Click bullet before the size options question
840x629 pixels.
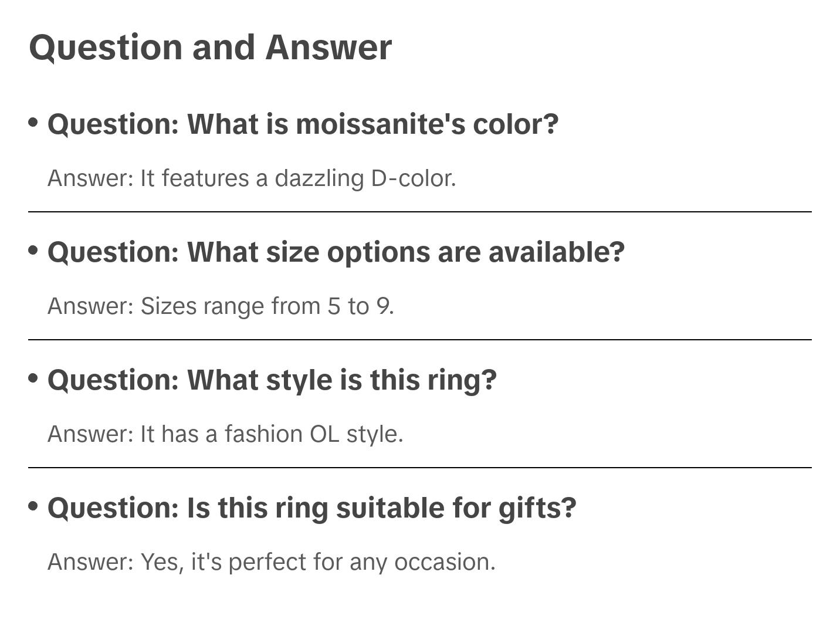click(33, 250)
